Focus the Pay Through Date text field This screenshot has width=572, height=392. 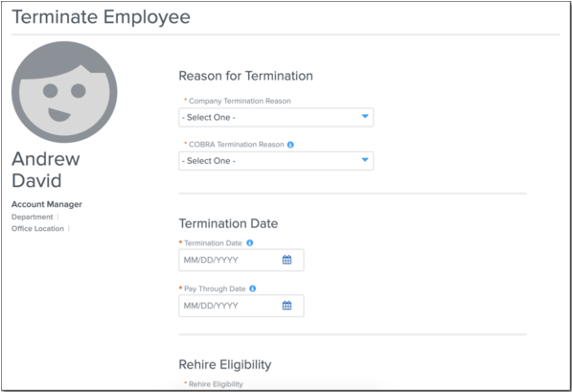click(x=241, y=306)
